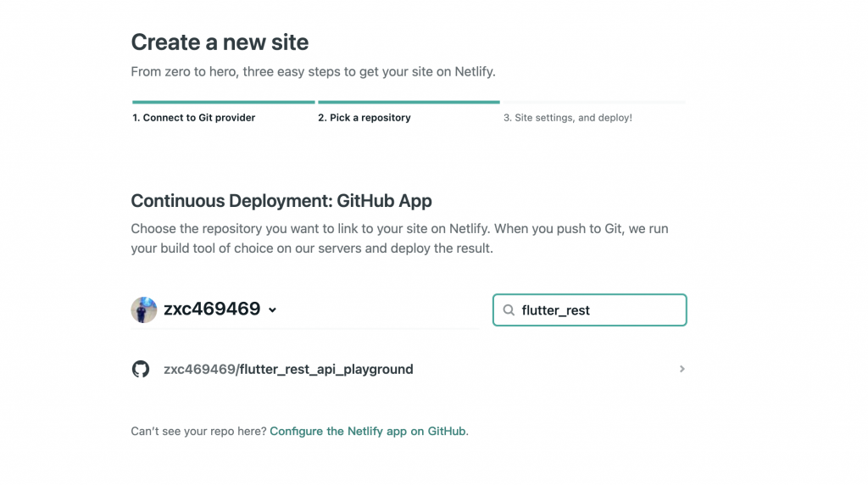Click the Create a new site heading
This screenshot has width=868, height=485.
click(x=220, y=42)
